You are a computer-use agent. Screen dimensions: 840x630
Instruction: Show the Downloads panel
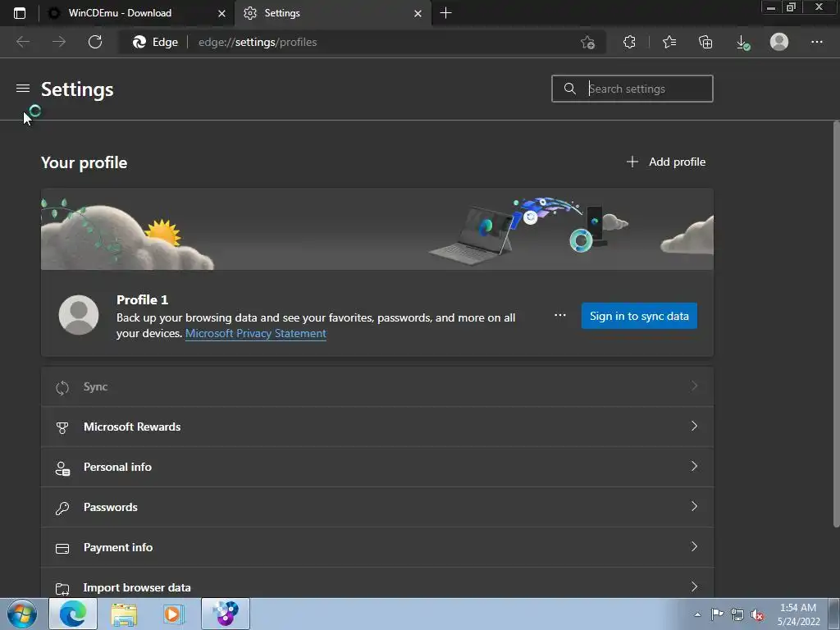(742, 43)
